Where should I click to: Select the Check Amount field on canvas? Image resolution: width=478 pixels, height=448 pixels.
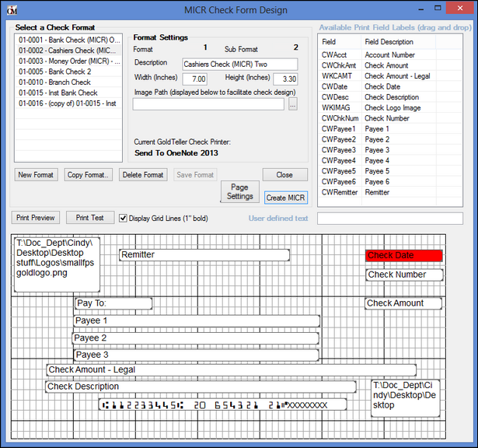click(x=403, y=303)
